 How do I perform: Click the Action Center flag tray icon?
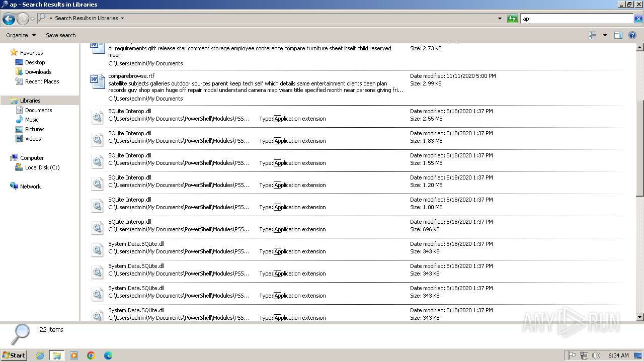pos(572,355)
